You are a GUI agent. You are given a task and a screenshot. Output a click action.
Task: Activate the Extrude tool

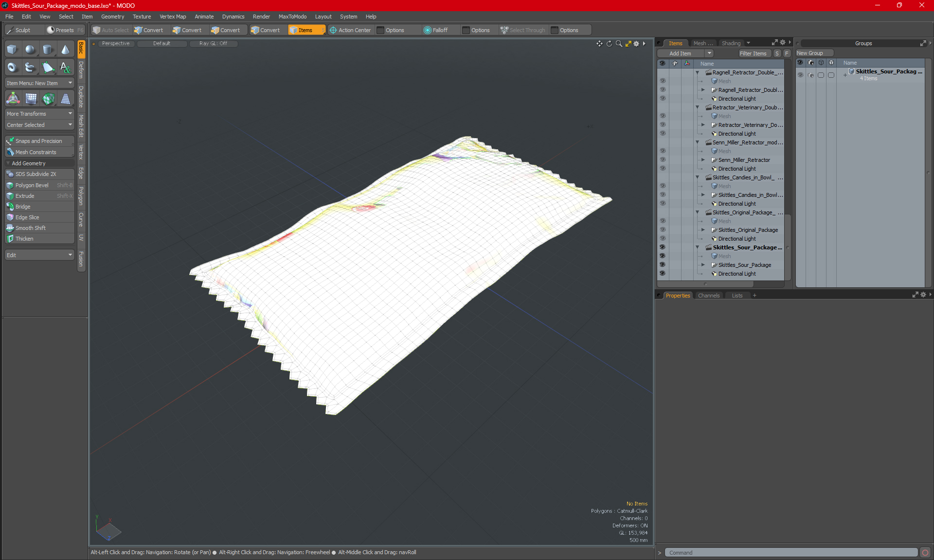pos(39,196)
